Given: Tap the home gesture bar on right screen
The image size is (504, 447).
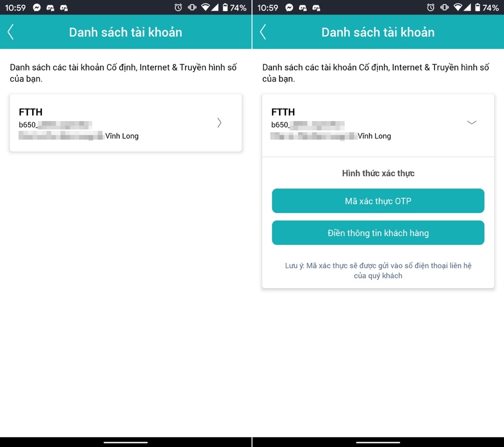Looking at the screenshot, I should [x=378, y=442].
